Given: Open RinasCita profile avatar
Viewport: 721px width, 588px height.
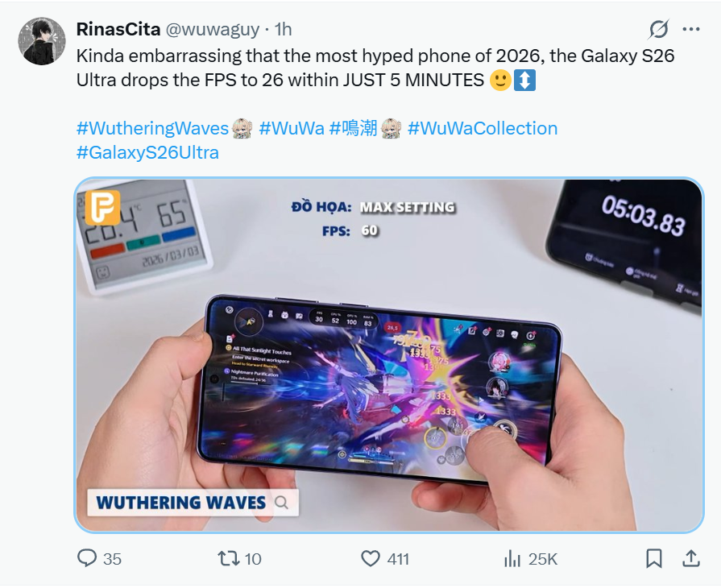Looking at the screenshot, I should click(x=42, y=41).
